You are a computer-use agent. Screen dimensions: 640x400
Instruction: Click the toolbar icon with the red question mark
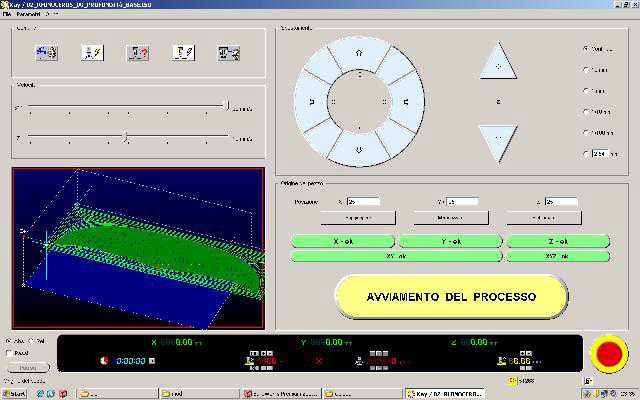pos(138,53)
